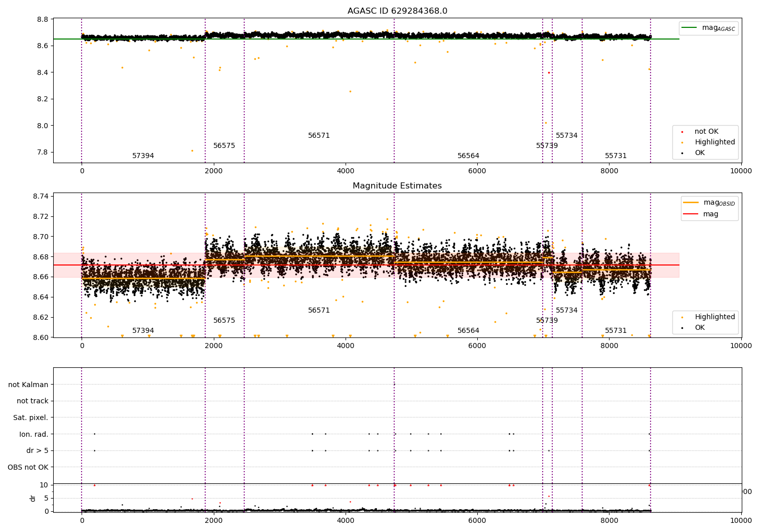This screenshot has height=532, width=760.
Task: Click the Magnitude Estimates subplot title
Action: point(397,186)
